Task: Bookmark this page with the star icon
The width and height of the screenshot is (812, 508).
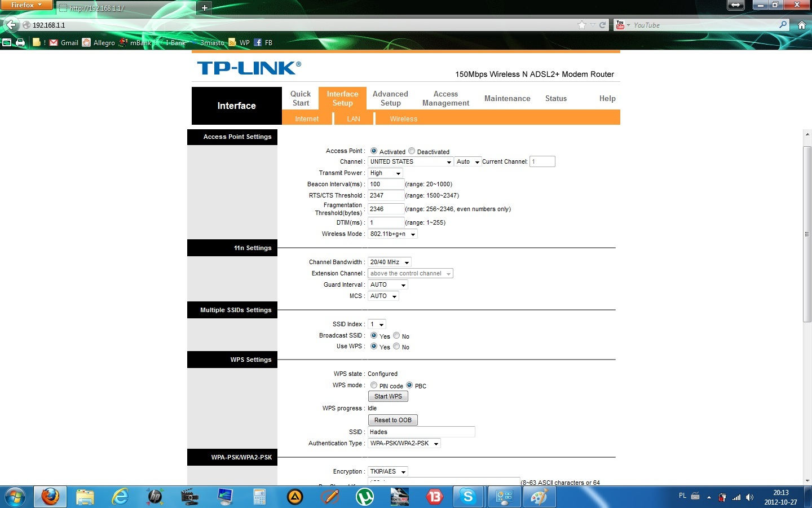Action: tap(582, 25)
